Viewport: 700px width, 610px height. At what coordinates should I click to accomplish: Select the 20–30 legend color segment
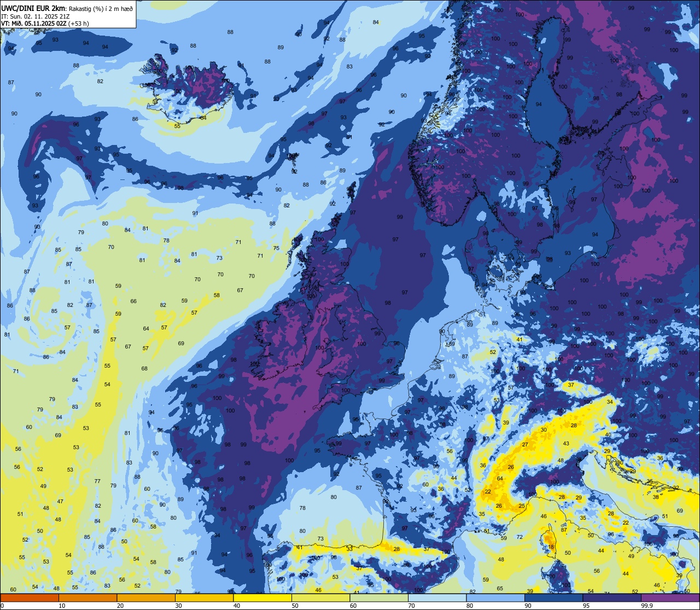coord(146,598)
